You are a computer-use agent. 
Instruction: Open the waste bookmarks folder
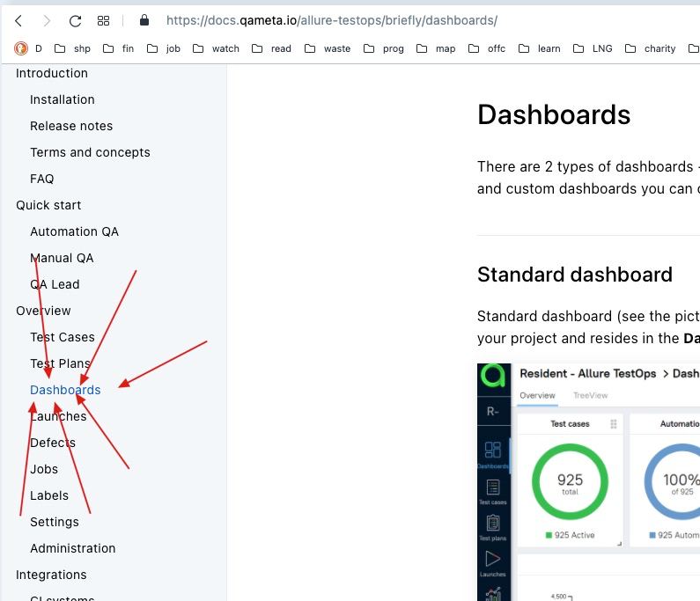point(328,48)
